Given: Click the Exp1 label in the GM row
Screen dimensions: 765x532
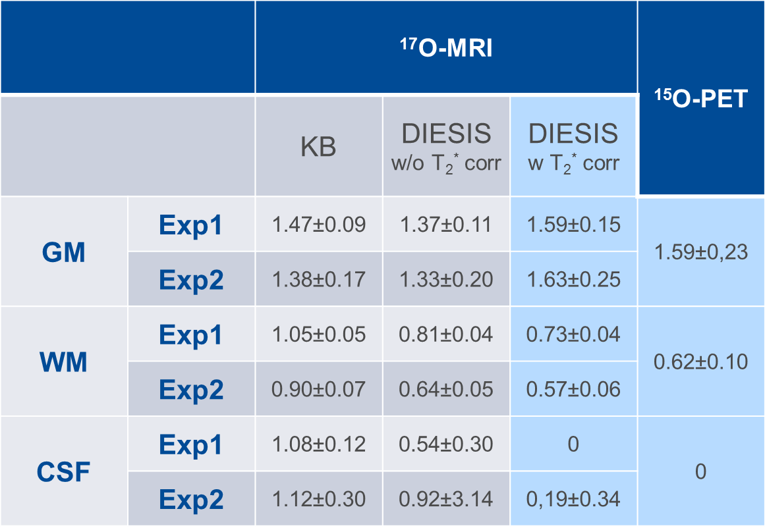Looking at the screenshot, I should (191, 225).
